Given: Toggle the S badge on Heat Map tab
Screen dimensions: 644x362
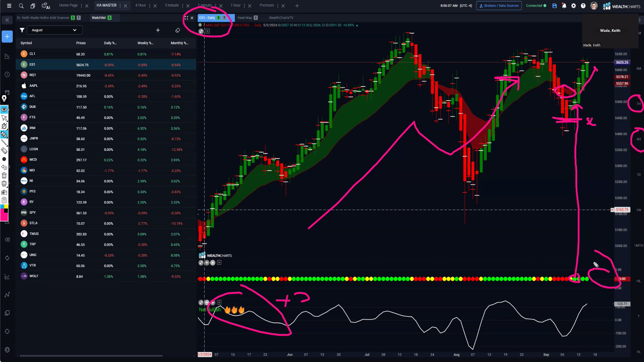Looking at the screenshot, I should pos(256,18).
